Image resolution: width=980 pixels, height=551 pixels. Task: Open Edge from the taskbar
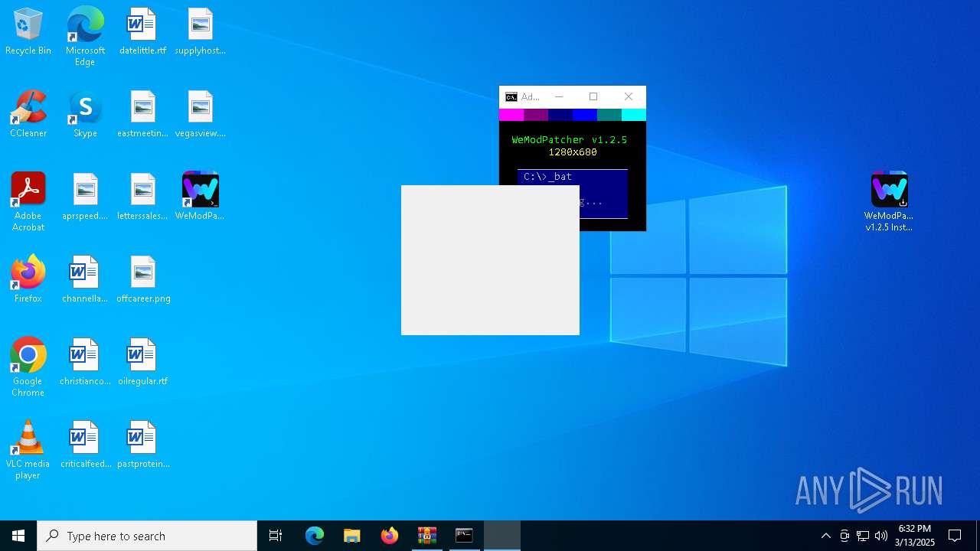point(315,536)
